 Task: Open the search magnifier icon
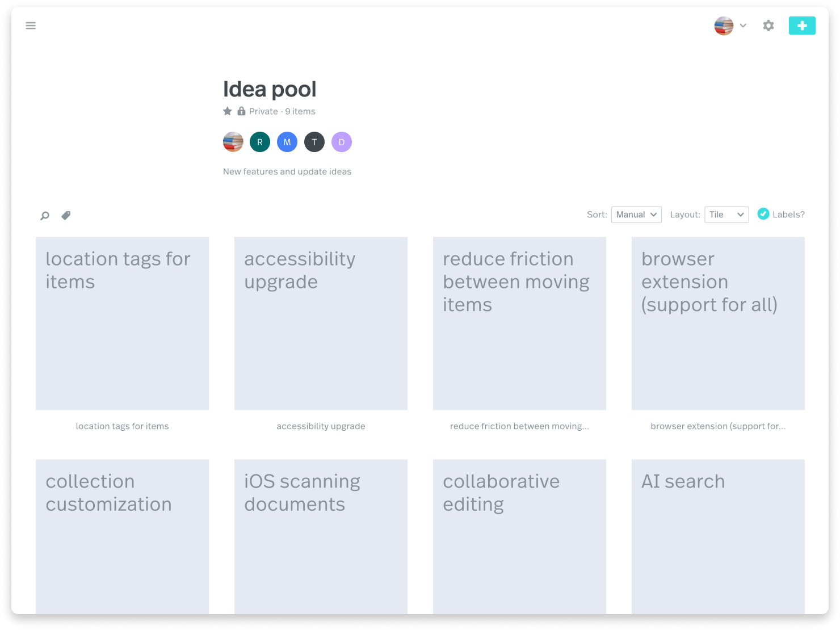click(45, 216)
